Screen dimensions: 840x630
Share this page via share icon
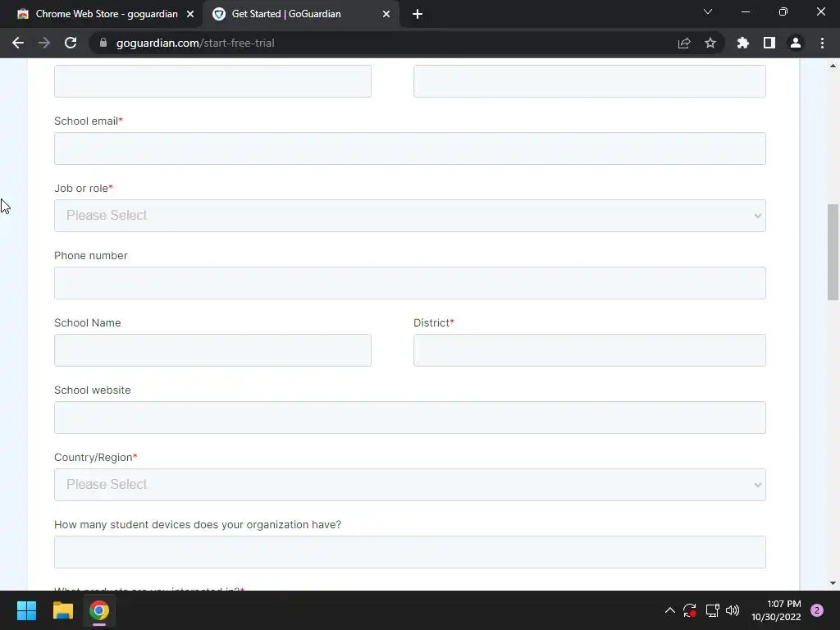684,43
